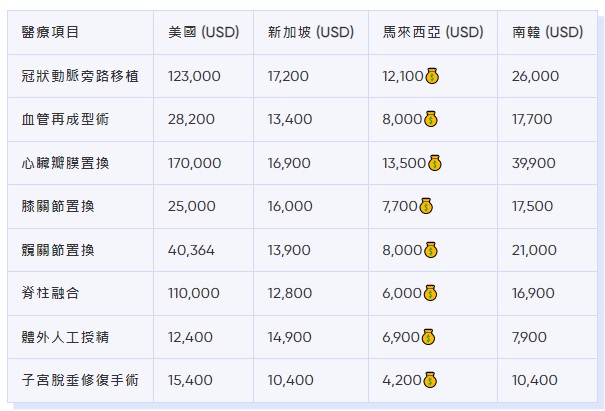This screenshot has height=411, width=605.
Task: Select the 美國 (USD) column header
Action: click(204, 33)
